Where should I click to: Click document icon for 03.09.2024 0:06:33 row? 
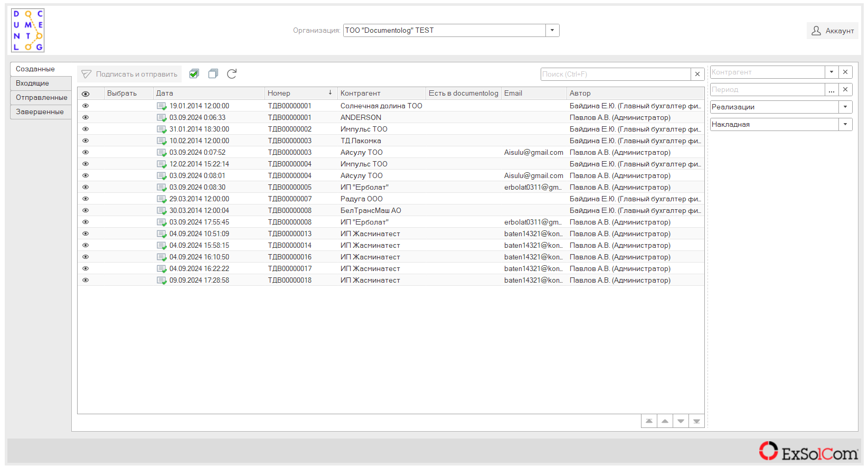click(162, 118)
